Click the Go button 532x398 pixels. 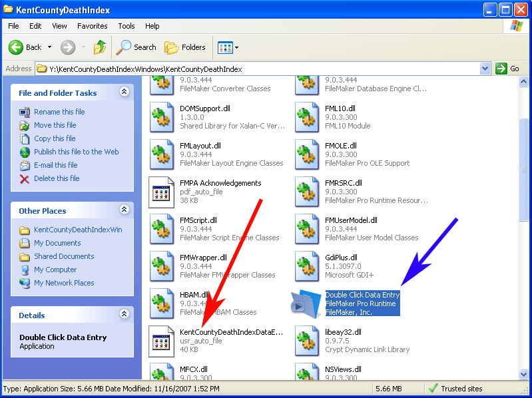pos(507,69)
